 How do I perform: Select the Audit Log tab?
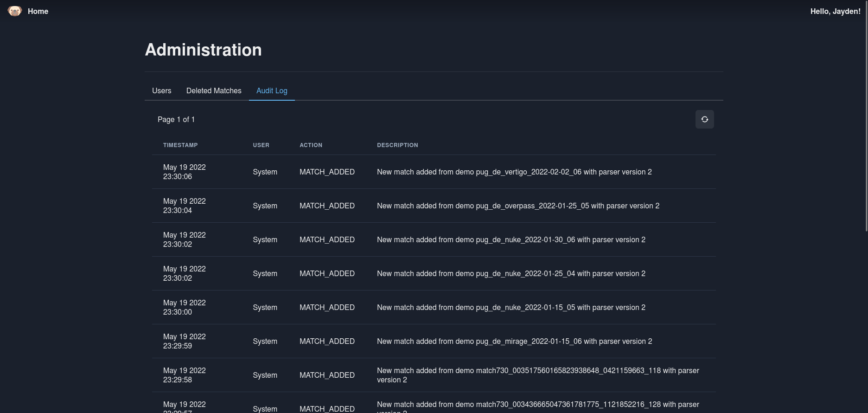pyautogui.click(x=272, y=90)
